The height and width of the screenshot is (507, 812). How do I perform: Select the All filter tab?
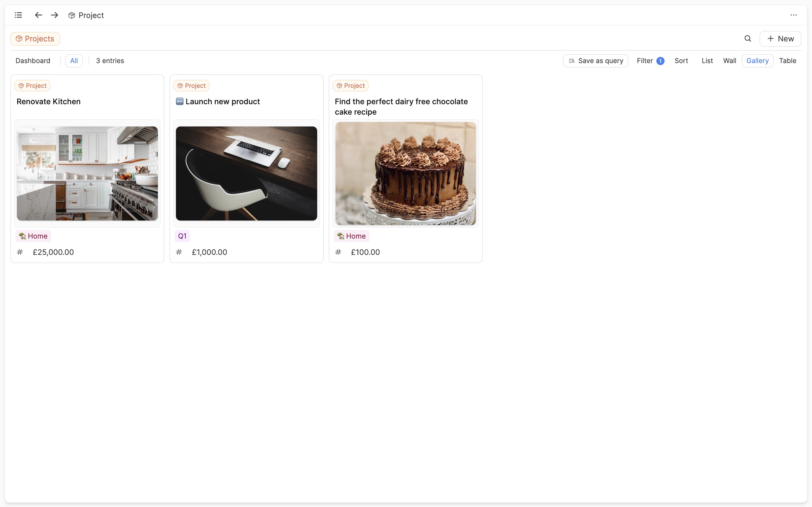point(74,61)
